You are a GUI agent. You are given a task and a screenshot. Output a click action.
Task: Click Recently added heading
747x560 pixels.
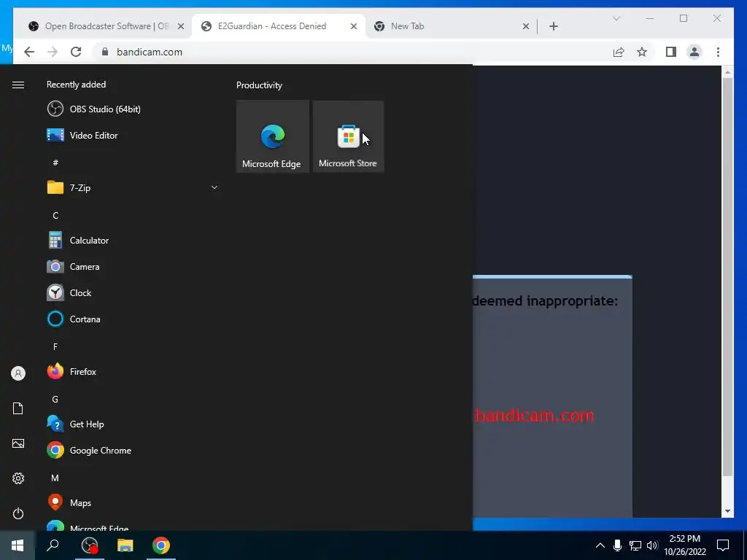(x=76, y=85)
